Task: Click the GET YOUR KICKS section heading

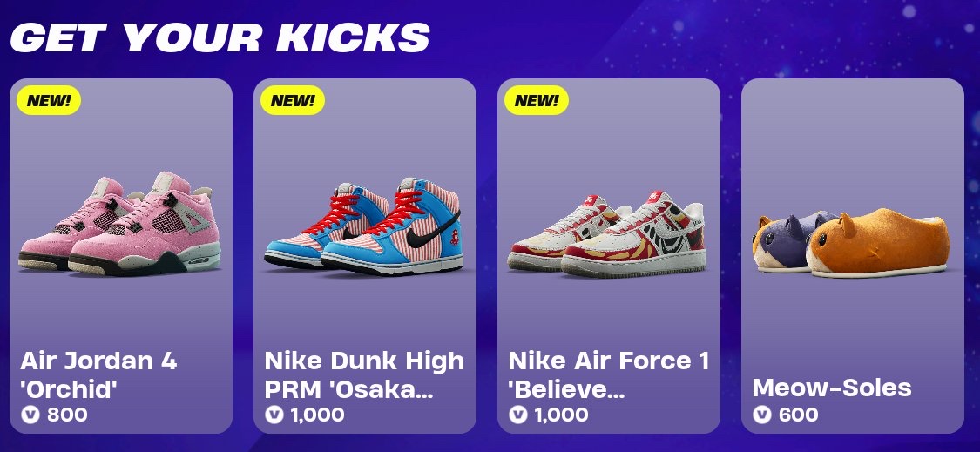Action: (220, 37)
